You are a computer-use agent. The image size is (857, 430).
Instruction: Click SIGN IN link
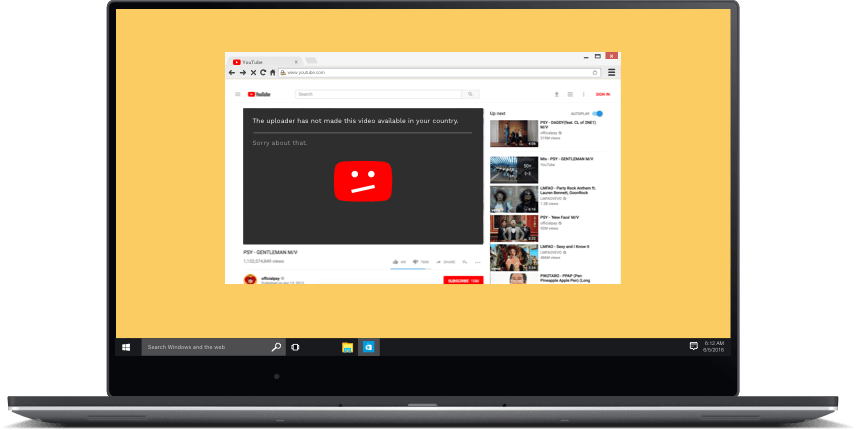point(603,94)
